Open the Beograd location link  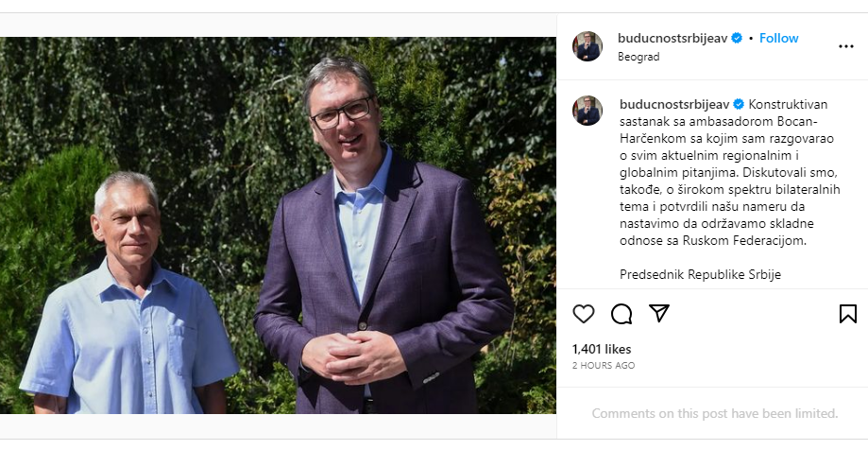click(x=638, y=57)
